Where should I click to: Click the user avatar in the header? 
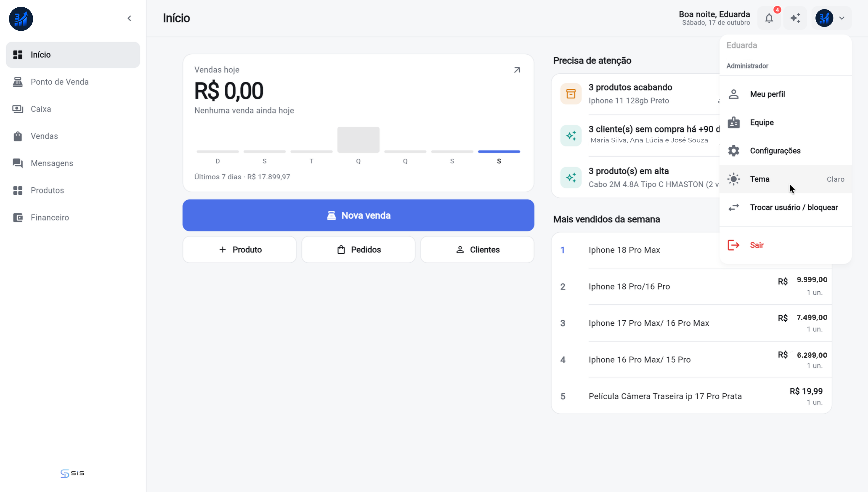824,18
